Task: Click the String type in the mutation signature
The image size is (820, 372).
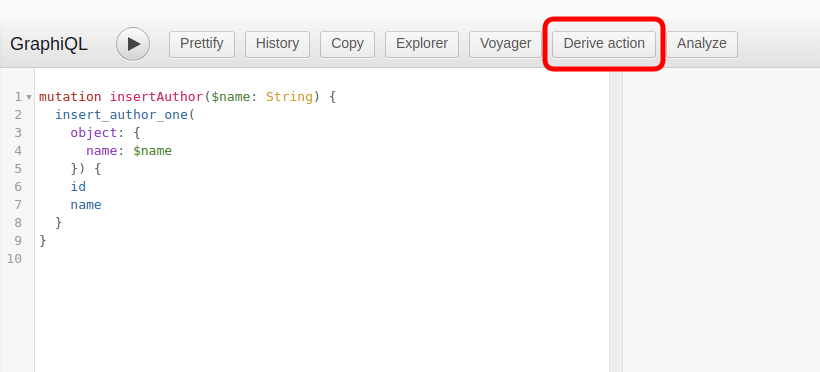Action: click(289, 97)
